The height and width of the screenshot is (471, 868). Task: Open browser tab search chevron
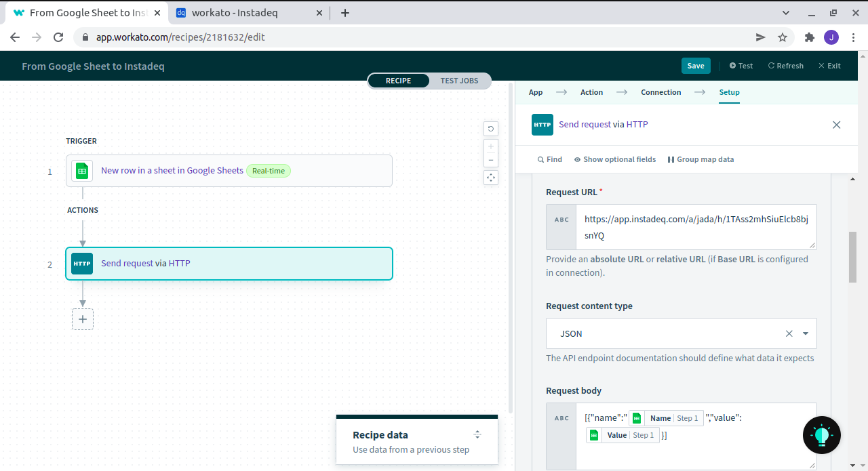tap(786, 13)
